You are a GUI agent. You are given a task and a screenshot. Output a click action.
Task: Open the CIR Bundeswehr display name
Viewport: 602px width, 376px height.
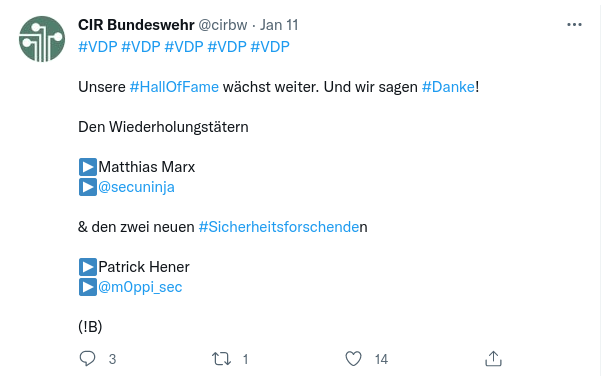pos(136,25)
